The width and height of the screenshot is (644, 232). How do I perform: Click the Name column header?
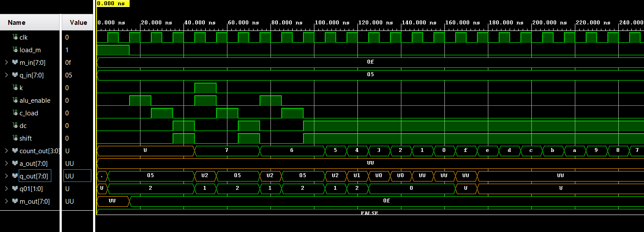[30, 22]
